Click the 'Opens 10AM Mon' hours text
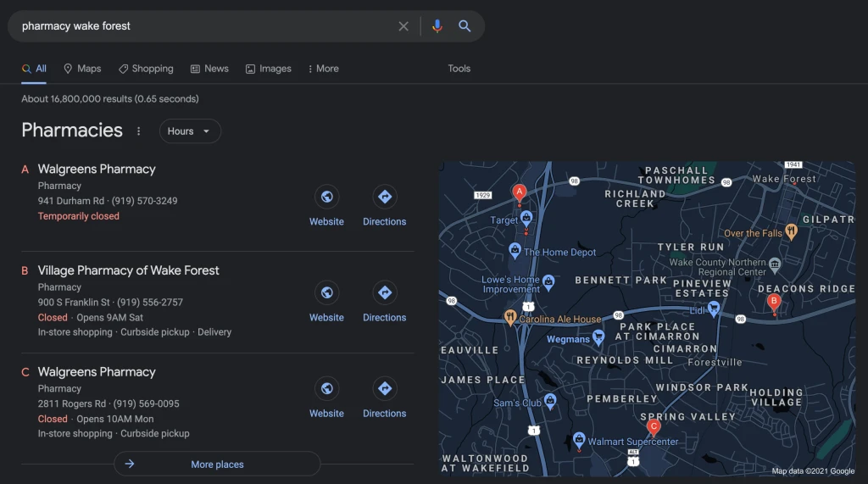Image resolution: width=868 pixels, height=484 pixels. 115,419
